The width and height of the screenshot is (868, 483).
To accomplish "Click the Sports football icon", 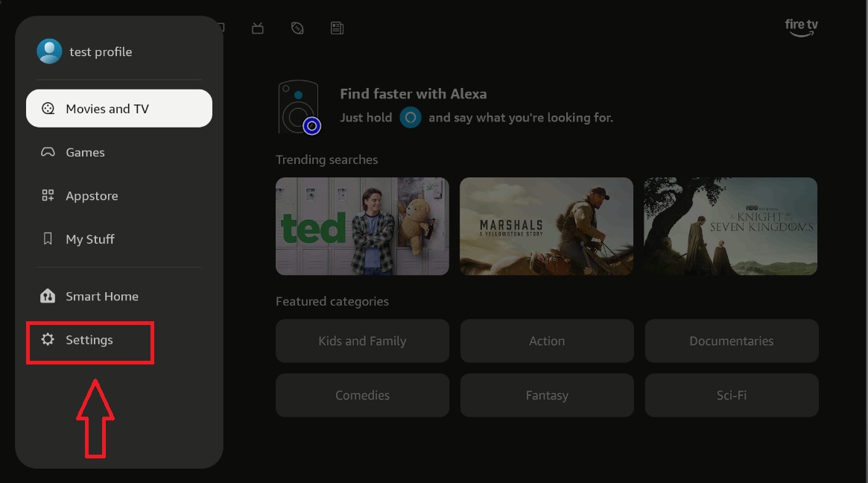I will 297,28.
